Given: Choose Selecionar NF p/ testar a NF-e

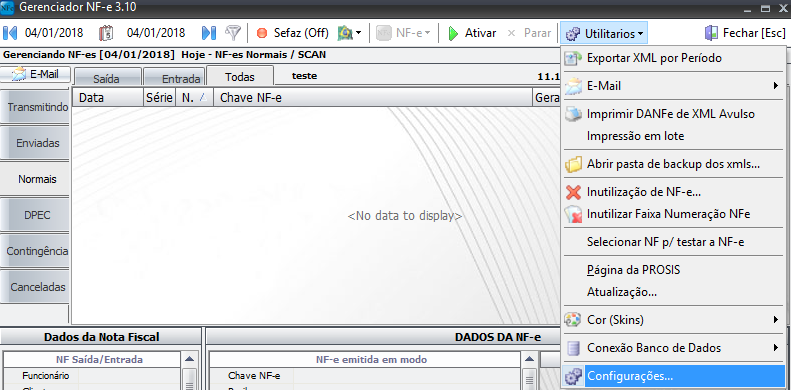Looking at the screenshot, I should tap(666, 242).
